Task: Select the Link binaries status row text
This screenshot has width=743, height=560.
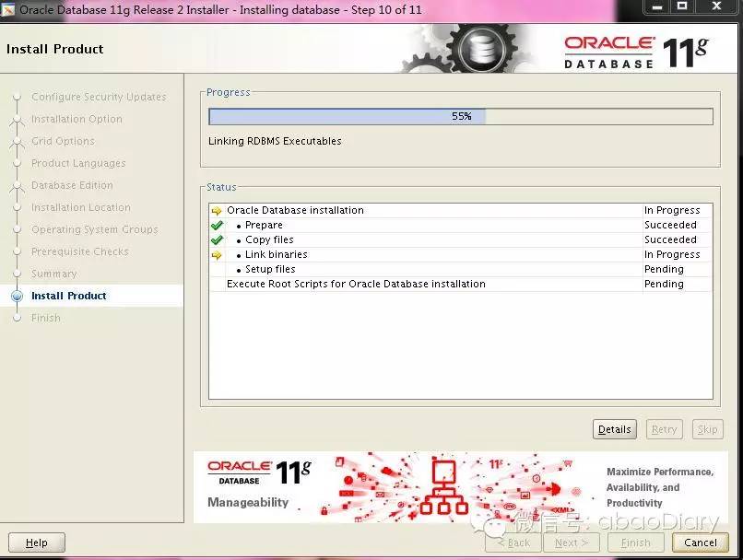Action: (x=277, y=254)
